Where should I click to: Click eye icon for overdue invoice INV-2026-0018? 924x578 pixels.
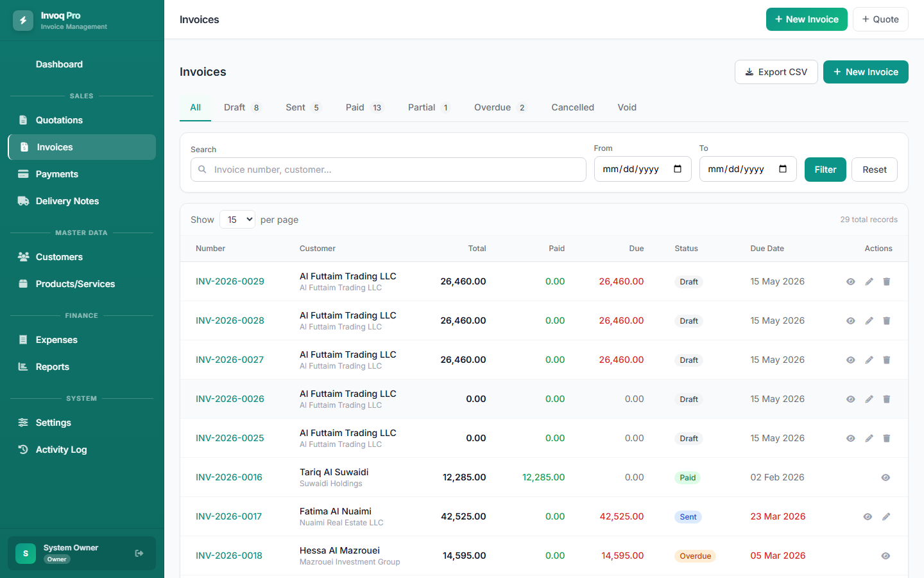886,556
